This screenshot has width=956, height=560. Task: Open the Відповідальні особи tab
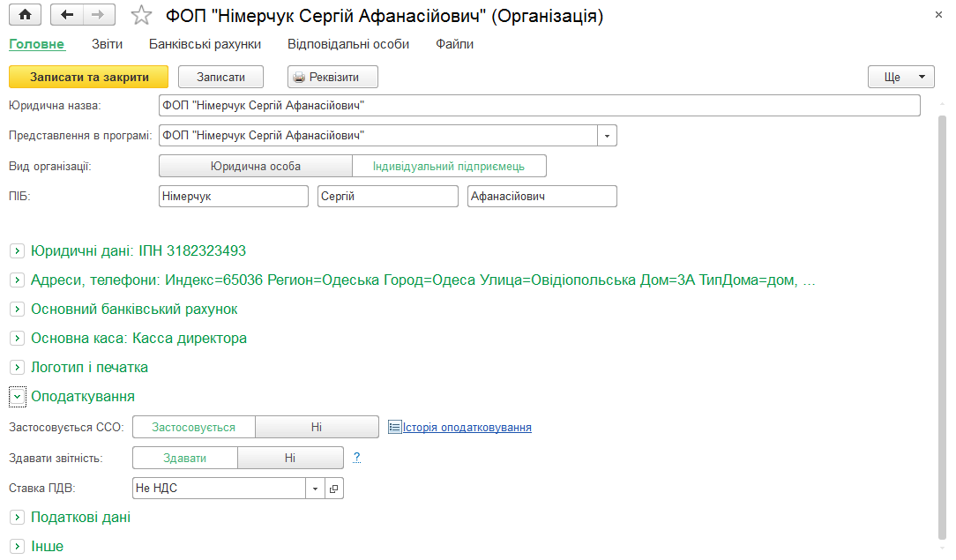pos(348,44)
